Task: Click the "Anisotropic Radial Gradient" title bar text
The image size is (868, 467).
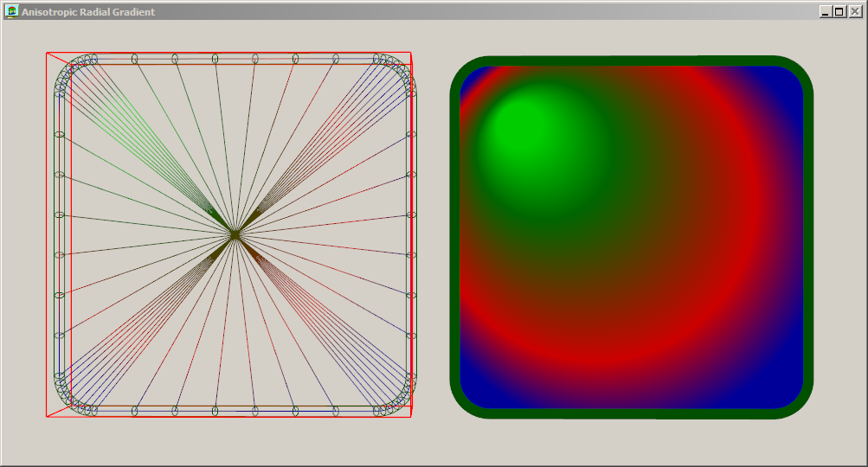Action: [88, 12]
